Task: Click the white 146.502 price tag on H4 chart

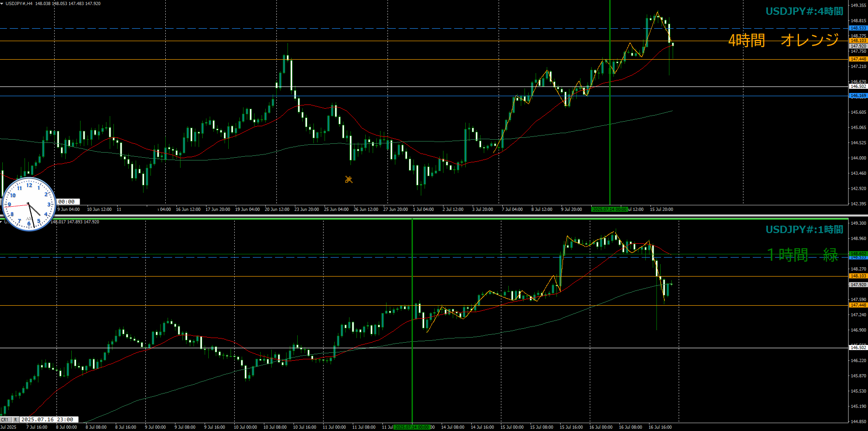Action: [858, 86]
